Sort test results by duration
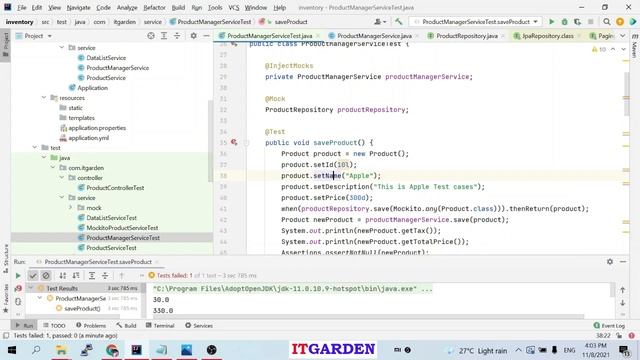Viewport: 640px width, 360px height. click(x=76, y=276)
